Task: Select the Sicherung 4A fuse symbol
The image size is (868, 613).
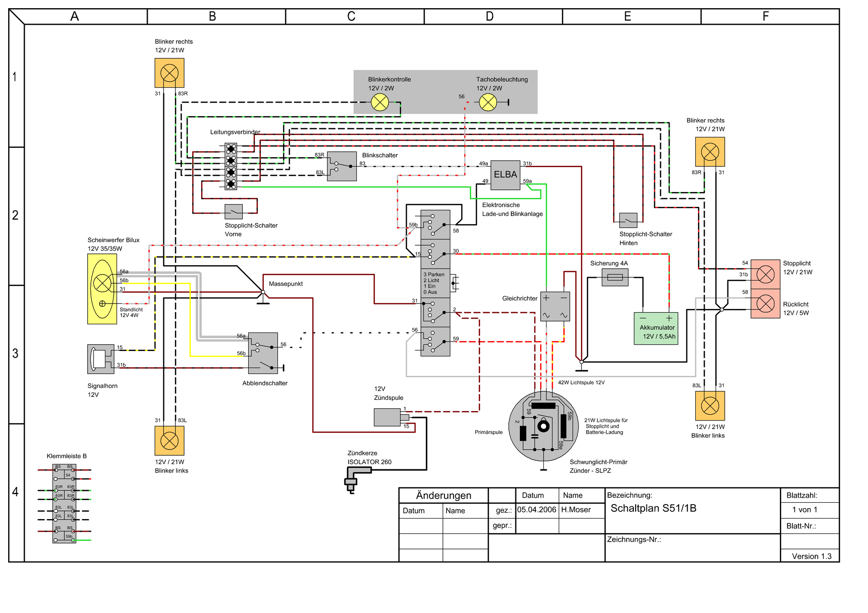Action: point(615,277)
